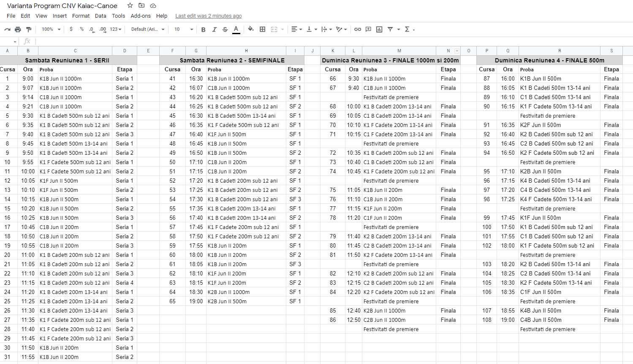Select 'Sambata Reuniunea 2 - SEMIFINALE' header cell
Image resolution: width=633 pixels, height=364 pixels.
(x=232, y=60)
